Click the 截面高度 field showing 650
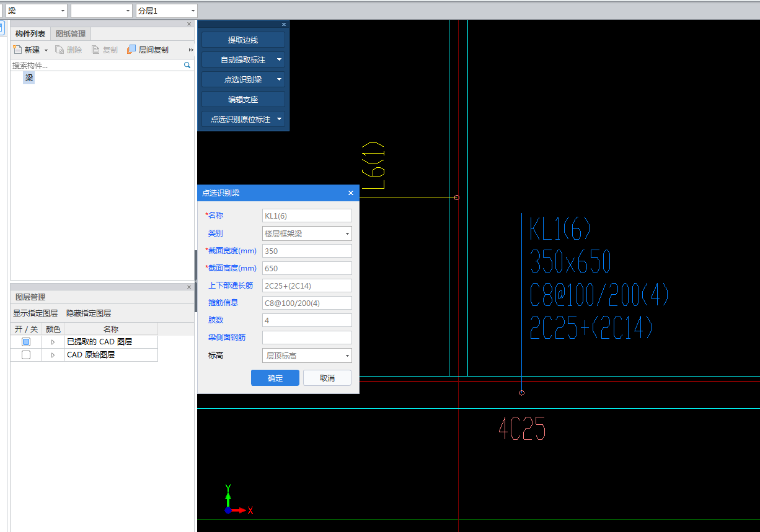 [x=307, y=268]
